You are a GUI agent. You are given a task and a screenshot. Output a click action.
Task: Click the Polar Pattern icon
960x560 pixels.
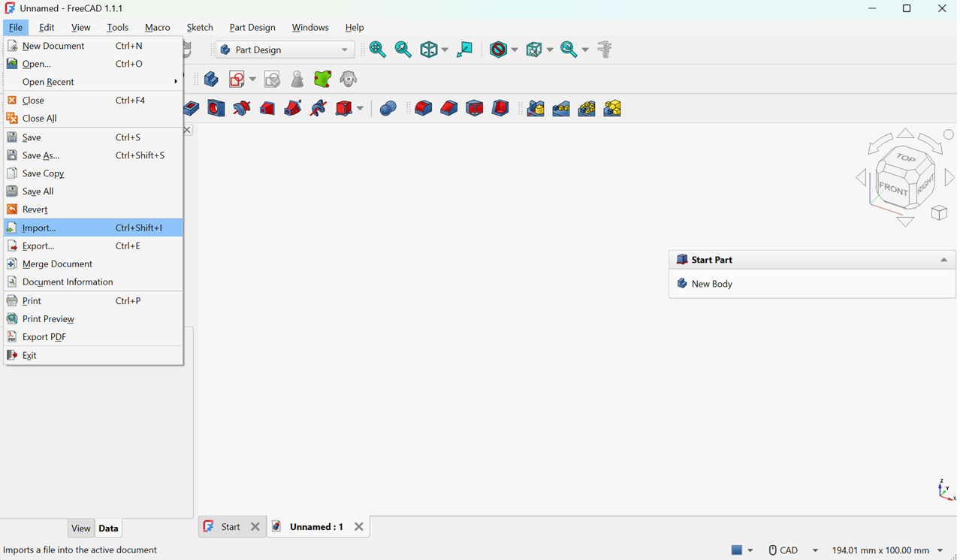(587, 108)
